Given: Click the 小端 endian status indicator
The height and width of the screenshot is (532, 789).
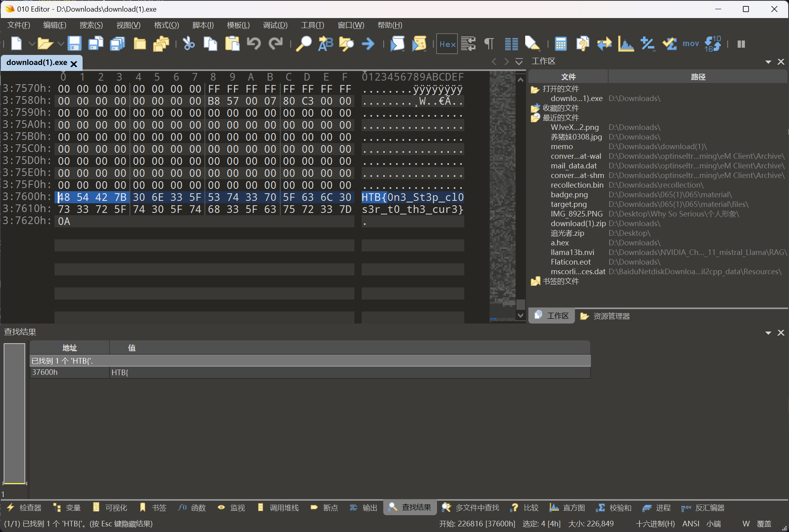Looking at the screenshot, I should pyautogui.click(x=713, y=524).
